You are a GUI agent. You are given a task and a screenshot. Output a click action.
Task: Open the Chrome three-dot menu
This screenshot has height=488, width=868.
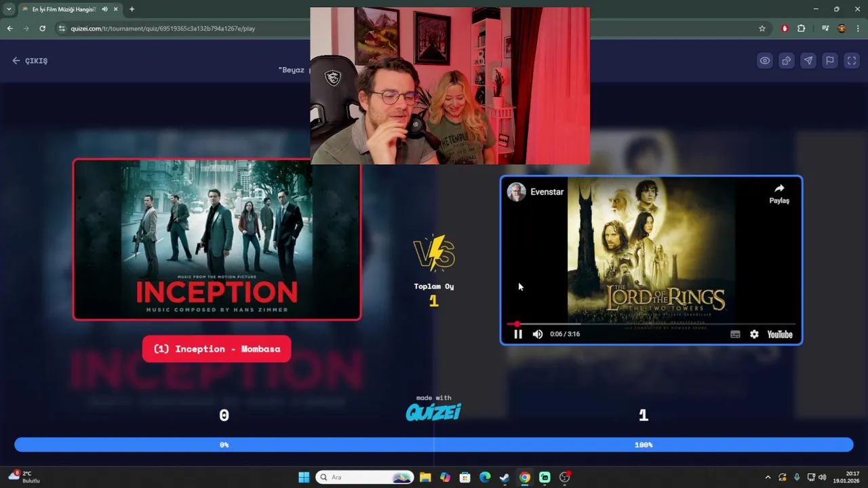click(858, 28)
